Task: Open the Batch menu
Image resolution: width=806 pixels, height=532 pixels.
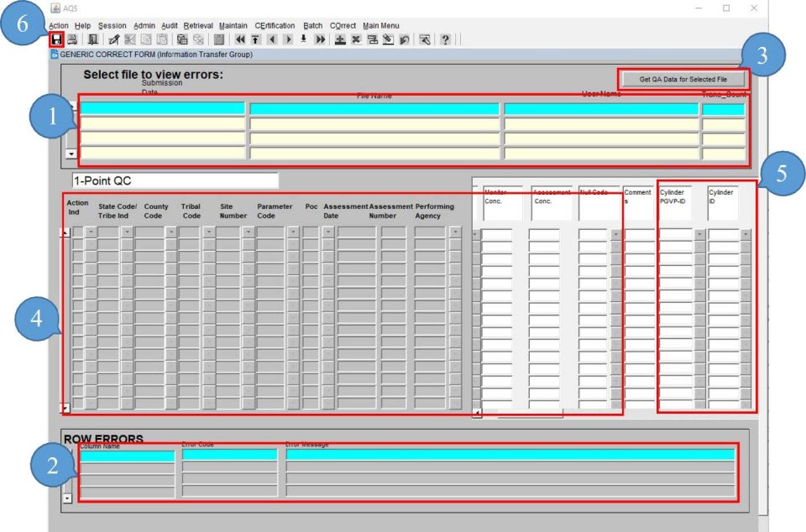Action: [312, 25]
